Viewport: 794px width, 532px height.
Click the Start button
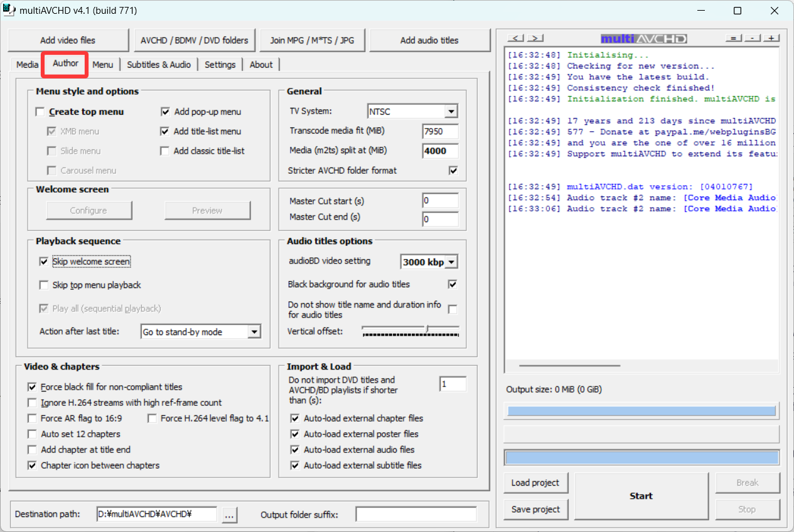(641, 496)
